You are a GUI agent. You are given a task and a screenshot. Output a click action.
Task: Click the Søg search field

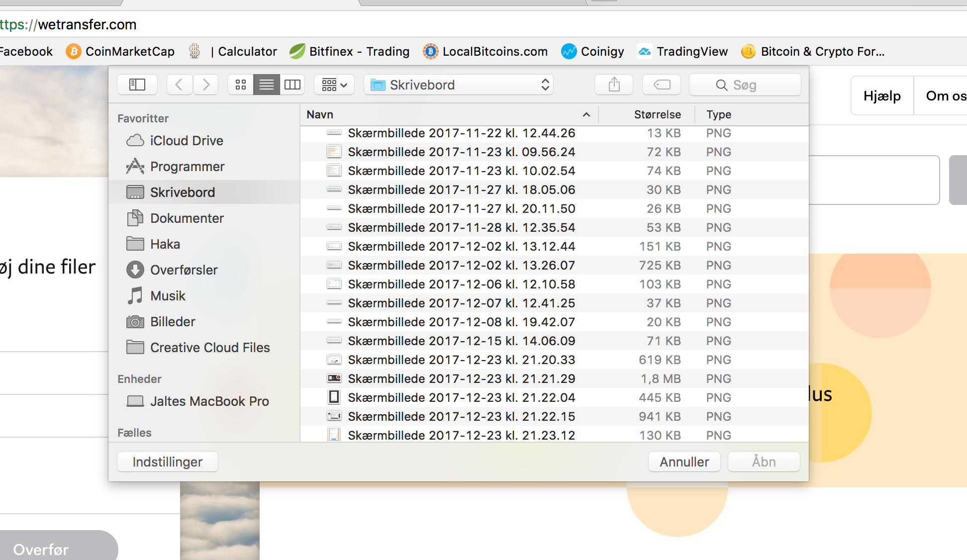(x=745, y=85)
